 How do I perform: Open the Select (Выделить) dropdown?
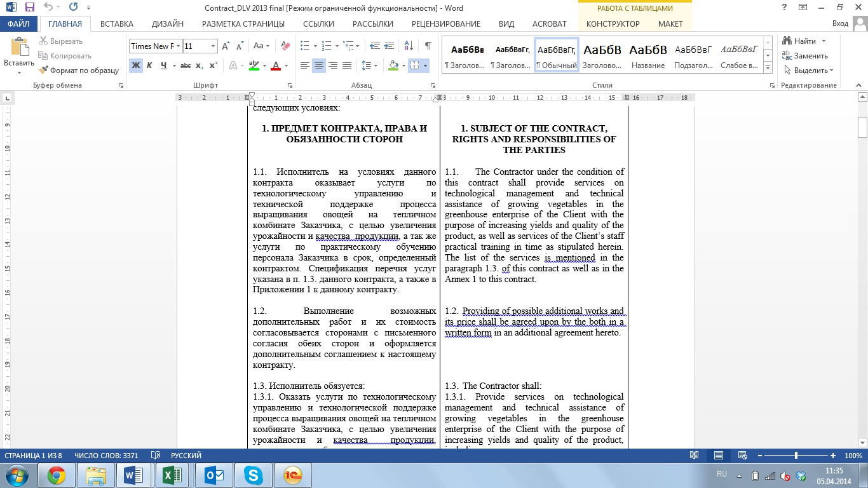pyautogui.click(x=808, y=71)
